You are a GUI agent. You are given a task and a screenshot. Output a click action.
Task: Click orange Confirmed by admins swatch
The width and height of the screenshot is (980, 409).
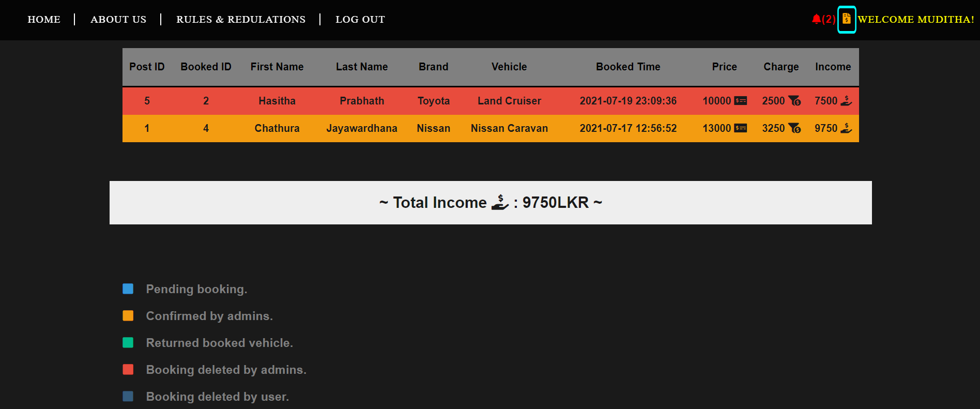point(128,315)
